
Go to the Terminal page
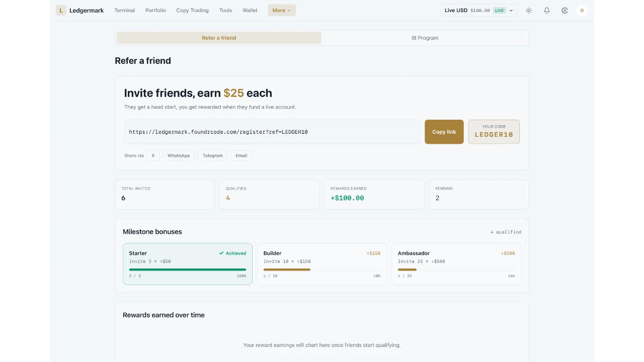click(x=125, y=10)
